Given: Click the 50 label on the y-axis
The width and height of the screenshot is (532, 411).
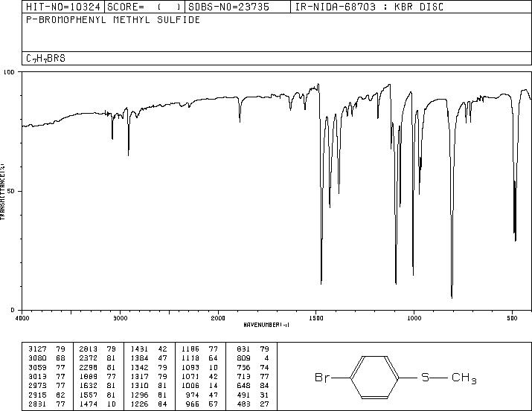Looking at the screenshot, I should (x=11, y=191).
